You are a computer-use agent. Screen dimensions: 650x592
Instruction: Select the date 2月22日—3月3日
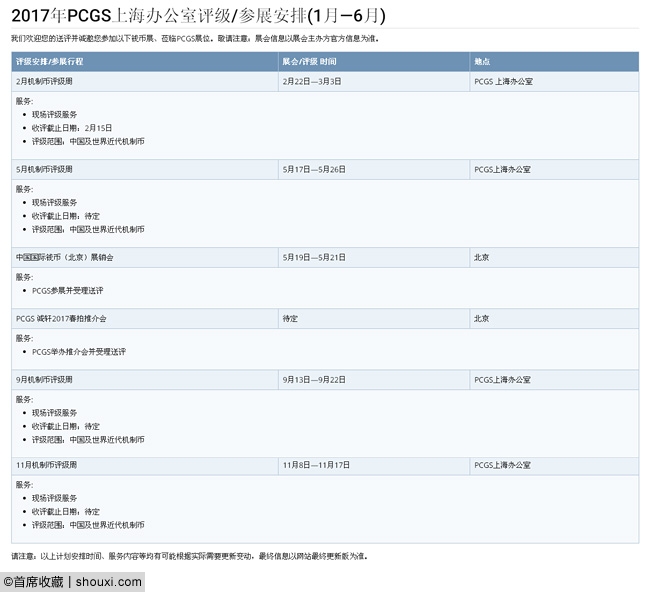click(x=312, y=81)
